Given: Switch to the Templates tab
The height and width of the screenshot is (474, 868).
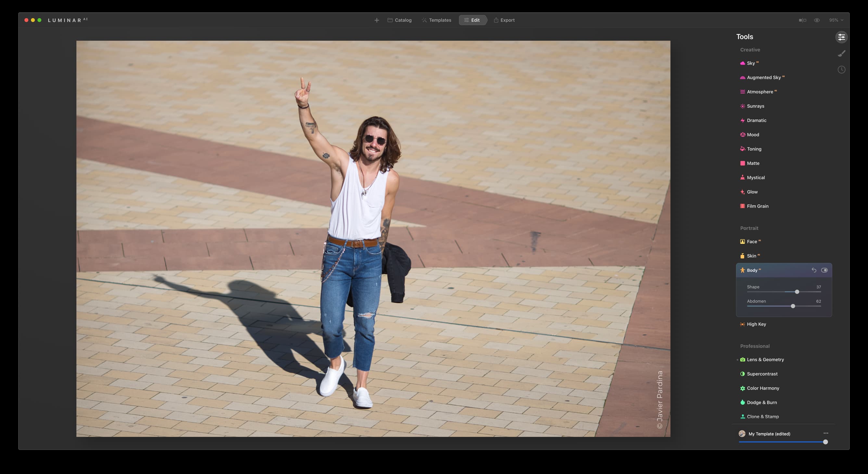Looking at the screenshot, I should click(436, 20).
